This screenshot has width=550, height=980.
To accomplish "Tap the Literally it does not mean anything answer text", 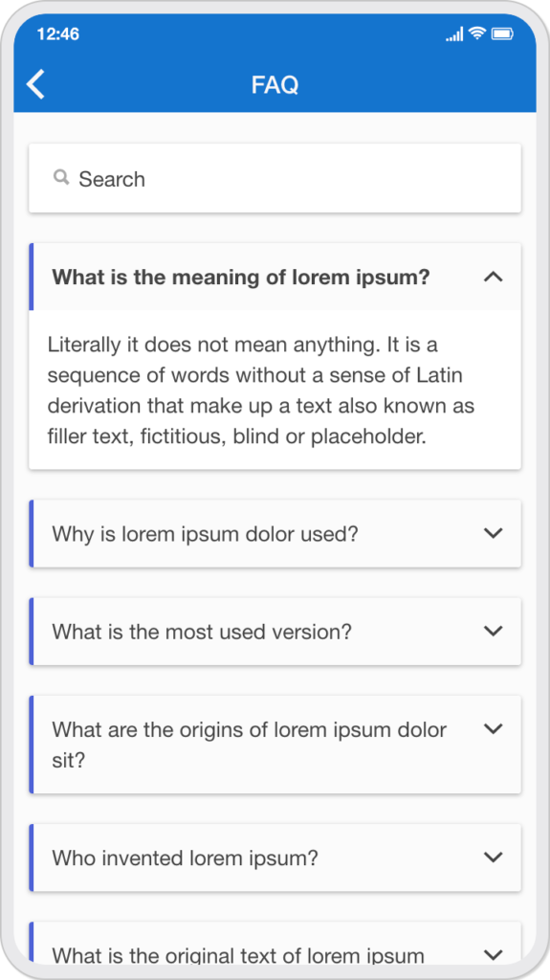I will click(261, 390).
